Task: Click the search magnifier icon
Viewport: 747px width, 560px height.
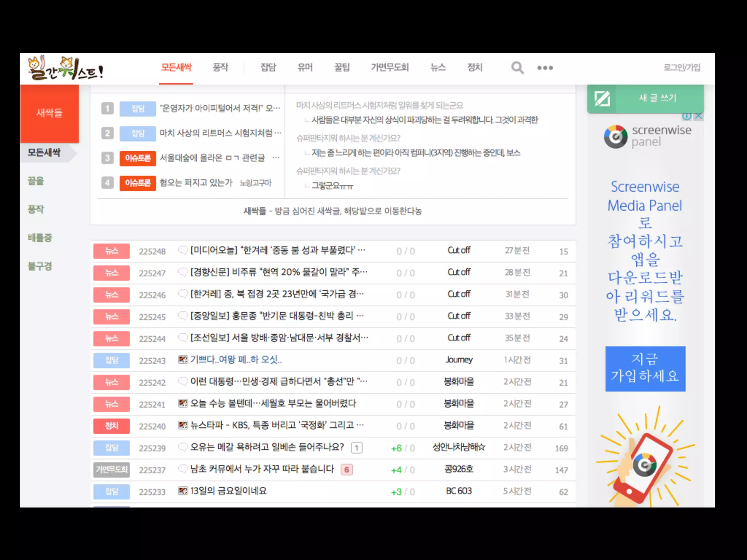Action: 517,68
